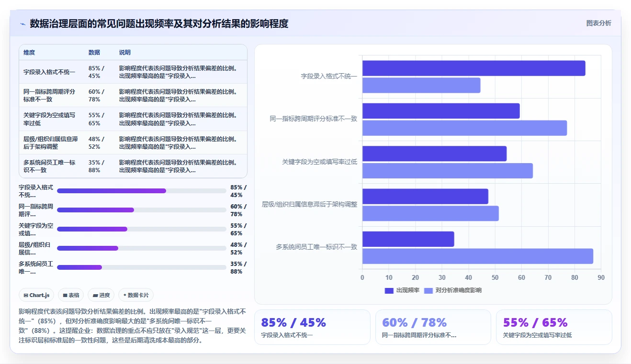Click the 同一指标跨周期评 progress bar
631x364 pixels.
pyautogui.click(x=142, y=210)
